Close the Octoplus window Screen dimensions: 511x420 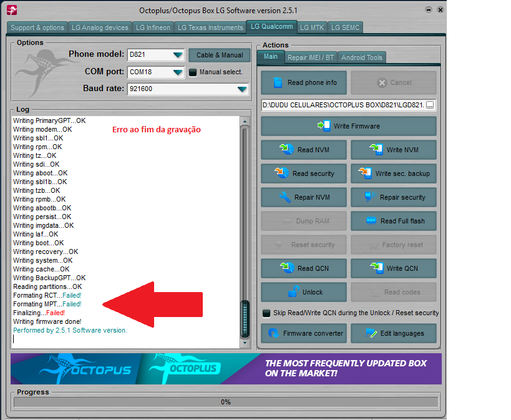click(x=440, y=10)
